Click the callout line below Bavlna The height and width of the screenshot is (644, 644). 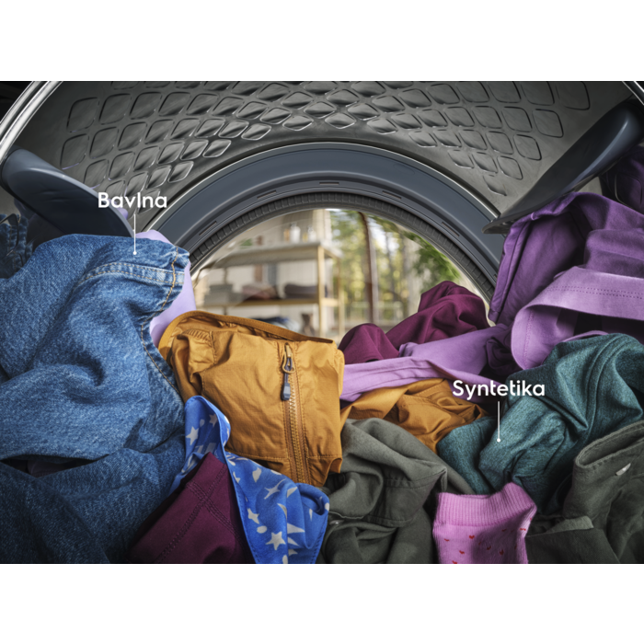click(x=134, y=232)
